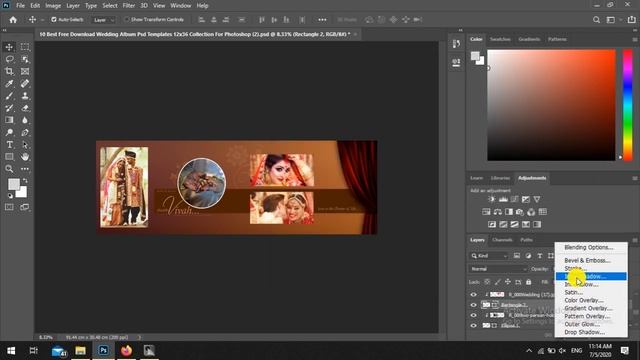Hide the third layer with clipping mask
Screen dimensions: 640x360
pos(473,315)
